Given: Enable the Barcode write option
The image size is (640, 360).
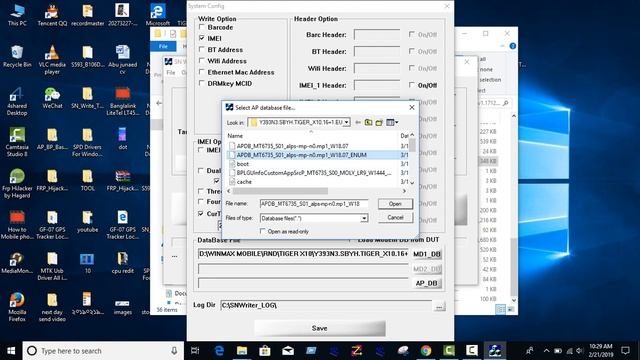Looking at the screenshot, I should point(202,27).
